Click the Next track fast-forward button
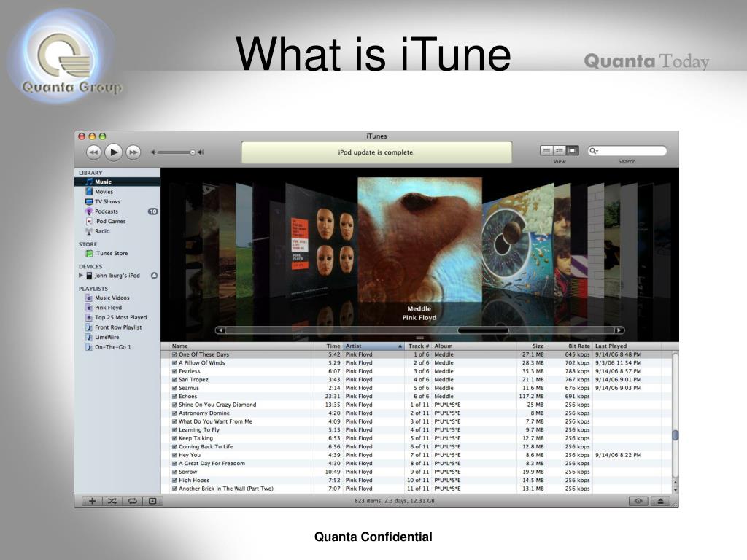Screen dimensions: 747x560 (x=133, y=152)
